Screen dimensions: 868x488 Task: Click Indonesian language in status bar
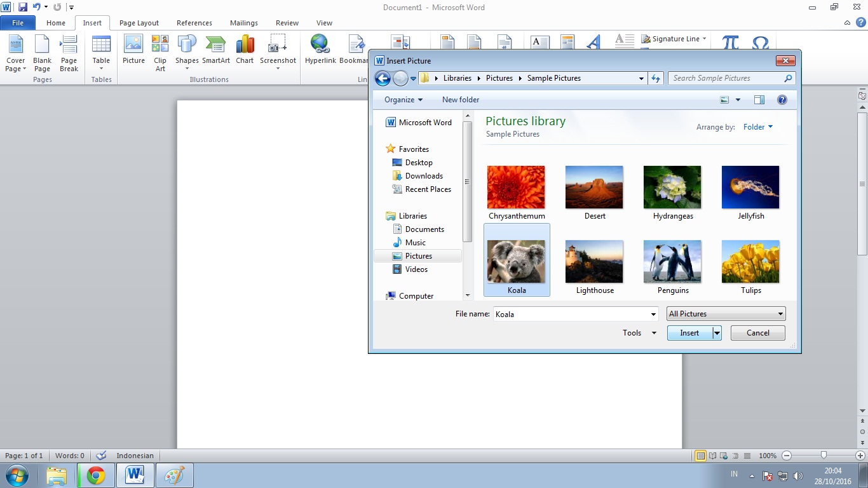point(135,456)
